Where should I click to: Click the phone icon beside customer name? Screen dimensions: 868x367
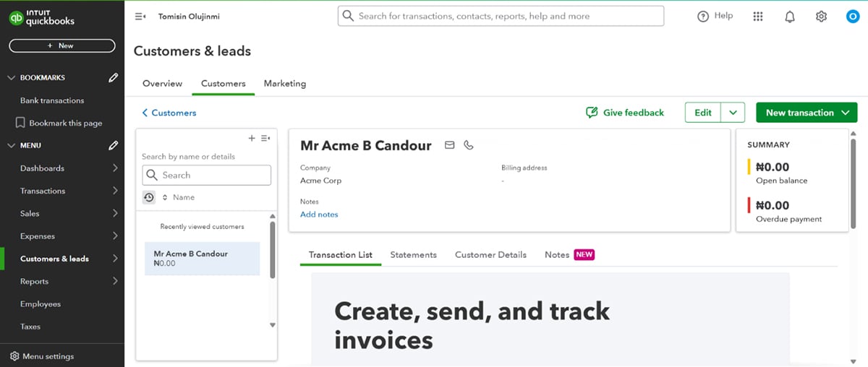click(469, 145)
